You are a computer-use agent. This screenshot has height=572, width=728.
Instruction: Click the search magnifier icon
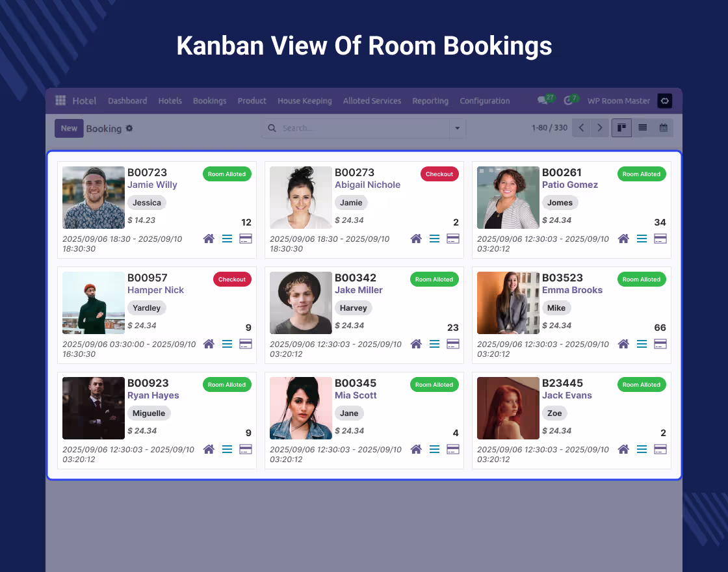[272, 128]
